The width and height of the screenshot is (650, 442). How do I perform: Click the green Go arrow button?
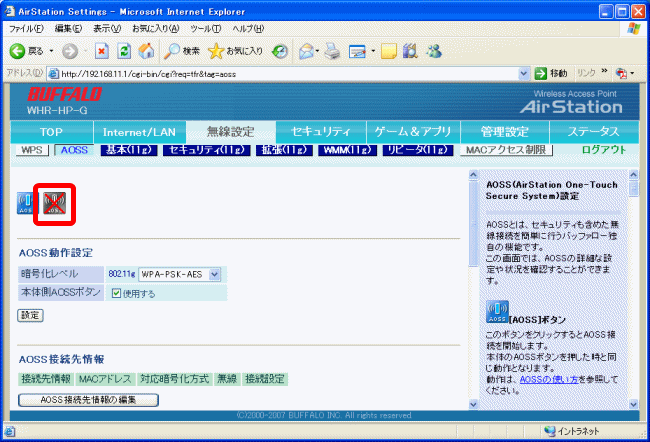point(541,74)
